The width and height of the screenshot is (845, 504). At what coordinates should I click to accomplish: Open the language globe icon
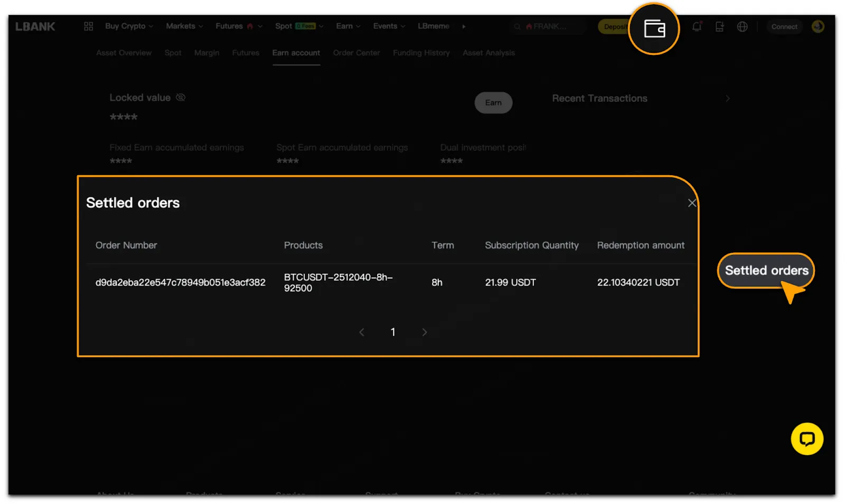[742, 26]
